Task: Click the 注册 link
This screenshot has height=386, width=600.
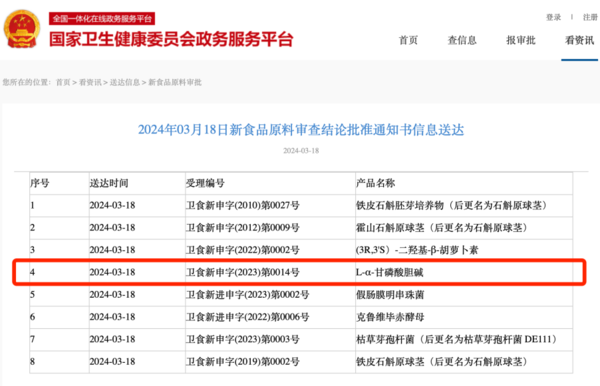Action: pos(590,17)
